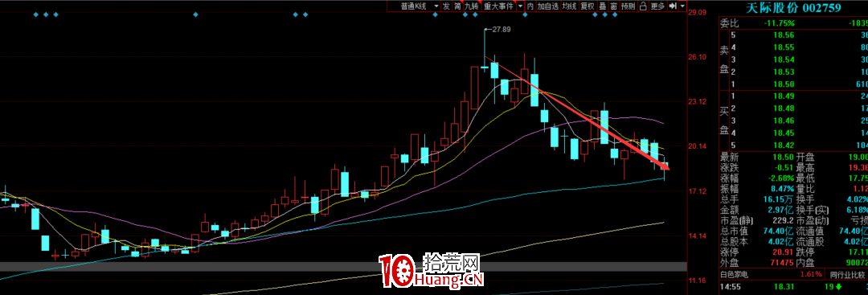This screenshot has height=295, width=868.
Task: Click the lock icon in the toolbar
Action: click(643, 6)
